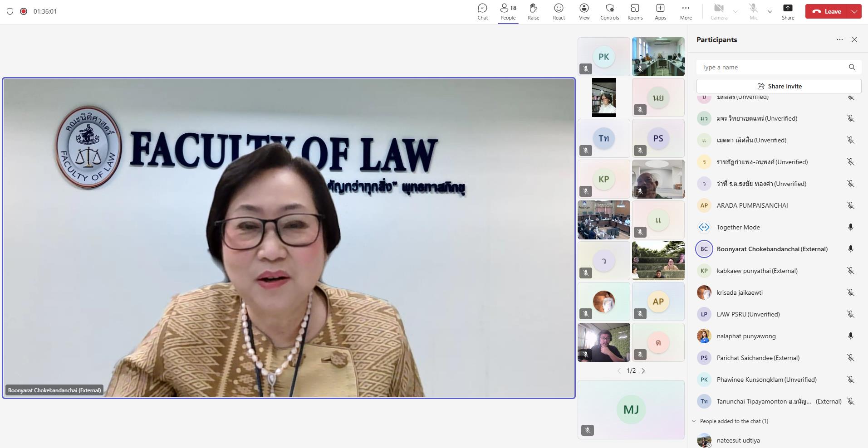This screenshot has width=868, height=448.
Task: Select the PS participant video tile
Action: click(658, 138)
